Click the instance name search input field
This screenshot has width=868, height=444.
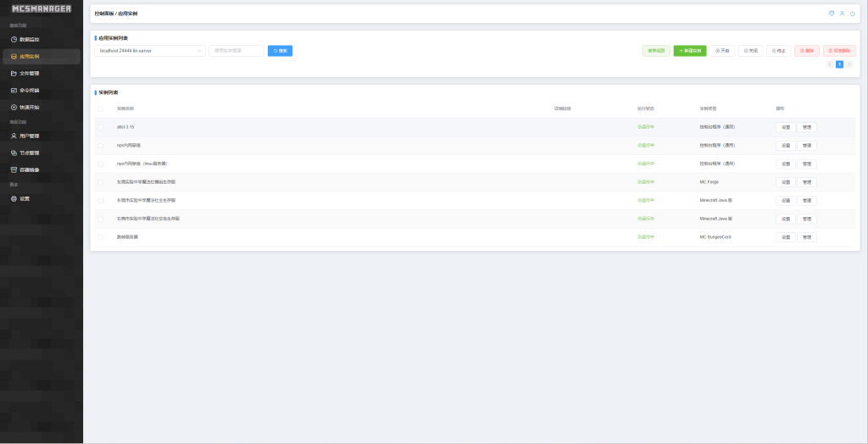(x=236, y=51)
